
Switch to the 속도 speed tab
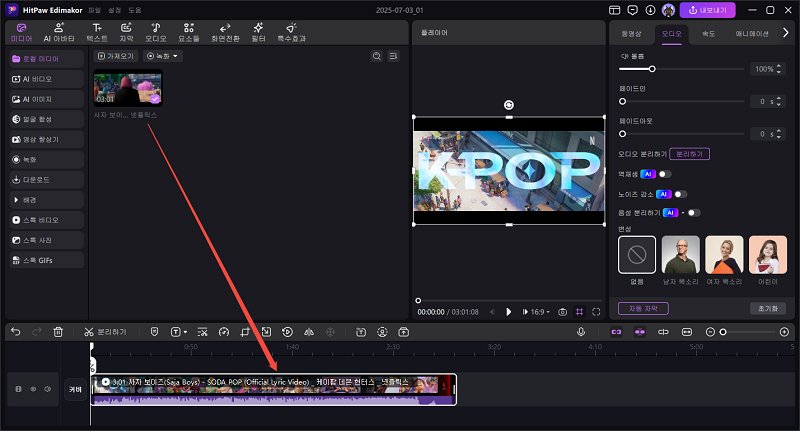pos(708,34)
